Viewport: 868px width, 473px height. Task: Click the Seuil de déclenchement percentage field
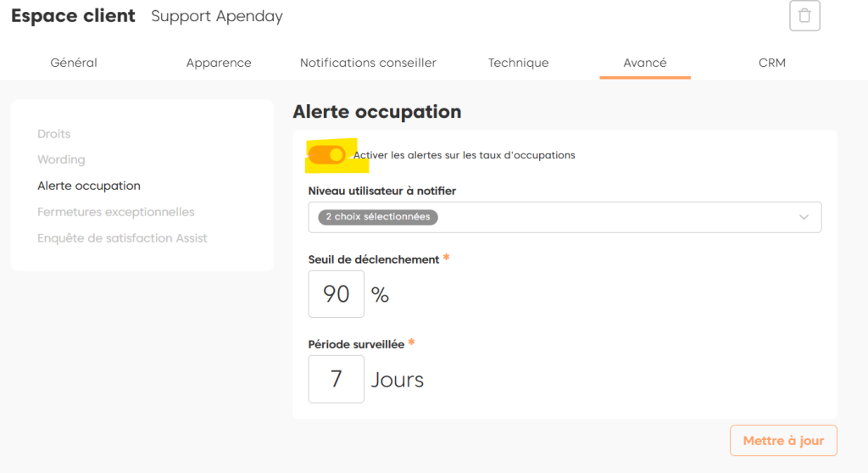click(x=337, y=294)
